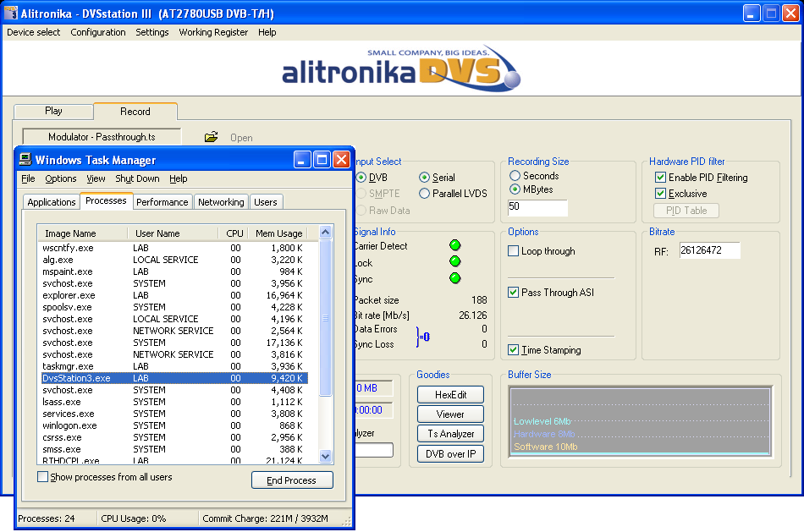Toggle the Exclusive checkbox
This screenshot has height=532, width=804.
tap(660, 193)
